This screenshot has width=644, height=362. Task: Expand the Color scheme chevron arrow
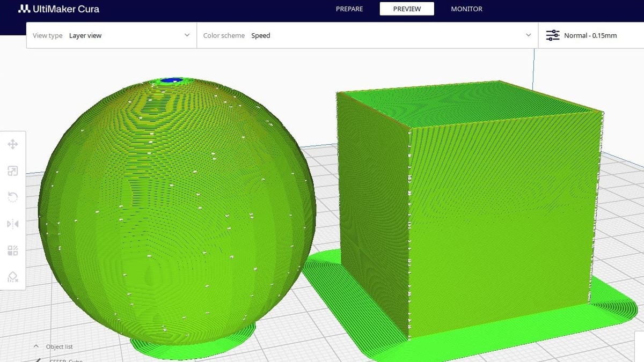[528, 35]
